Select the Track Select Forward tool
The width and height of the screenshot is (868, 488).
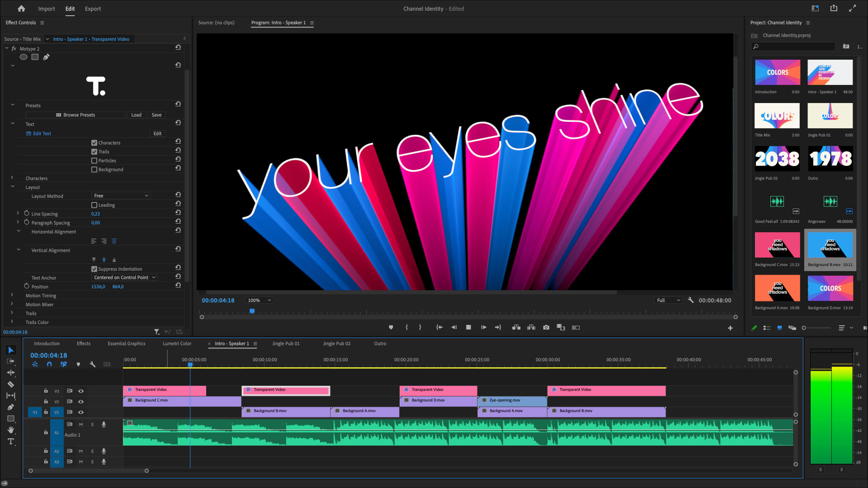(11, 361)
